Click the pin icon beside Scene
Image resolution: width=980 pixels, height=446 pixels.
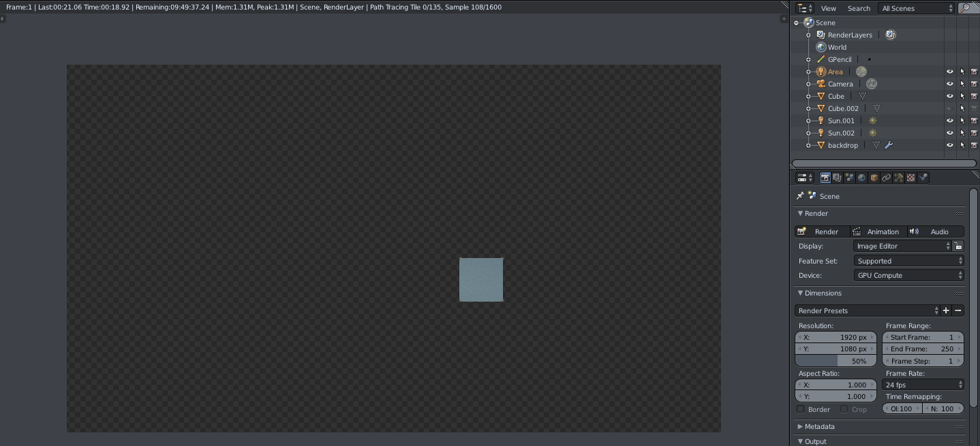pyautogui.click(x=800, y=195)
